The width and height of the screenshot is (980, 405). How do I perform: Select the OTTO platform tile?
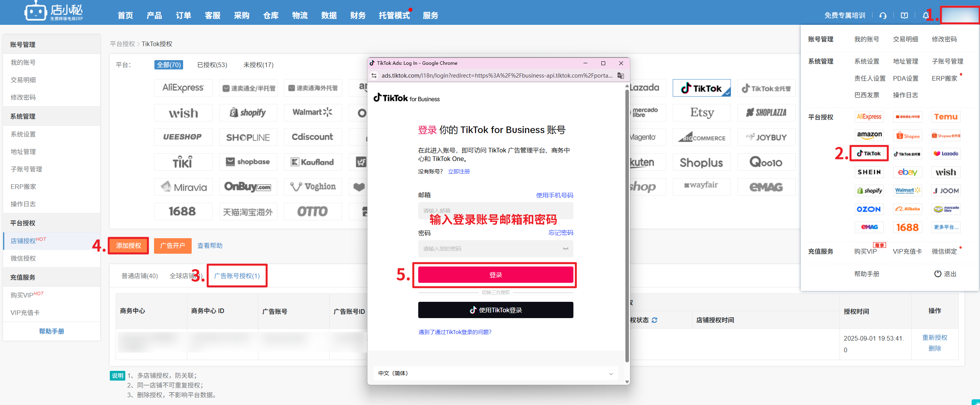pos(313,211)
